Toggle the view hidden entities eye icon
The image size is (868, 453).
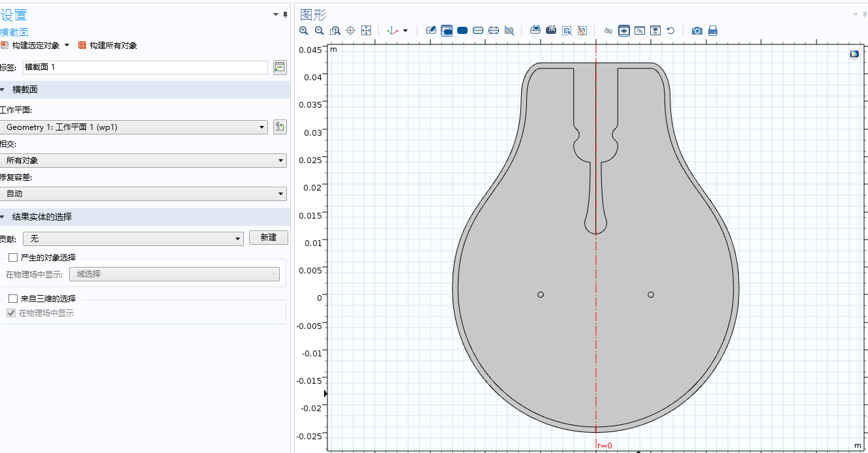coord(624,31)
